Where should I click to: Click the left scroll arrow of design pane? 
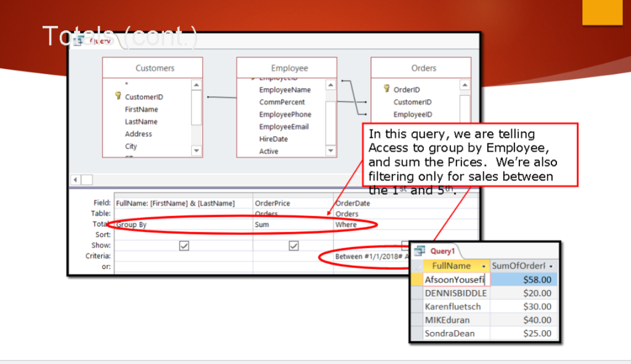[x=76, y=180]
